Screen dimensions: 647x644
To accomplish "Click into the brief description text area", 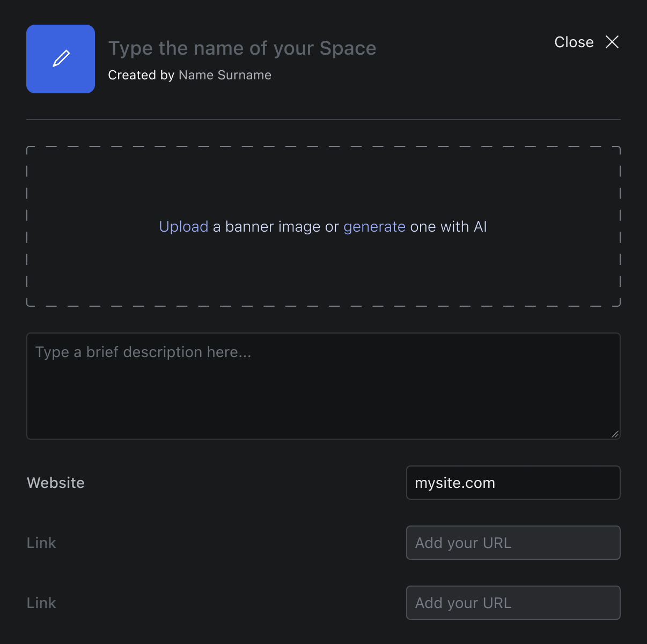I will point(323,386).
